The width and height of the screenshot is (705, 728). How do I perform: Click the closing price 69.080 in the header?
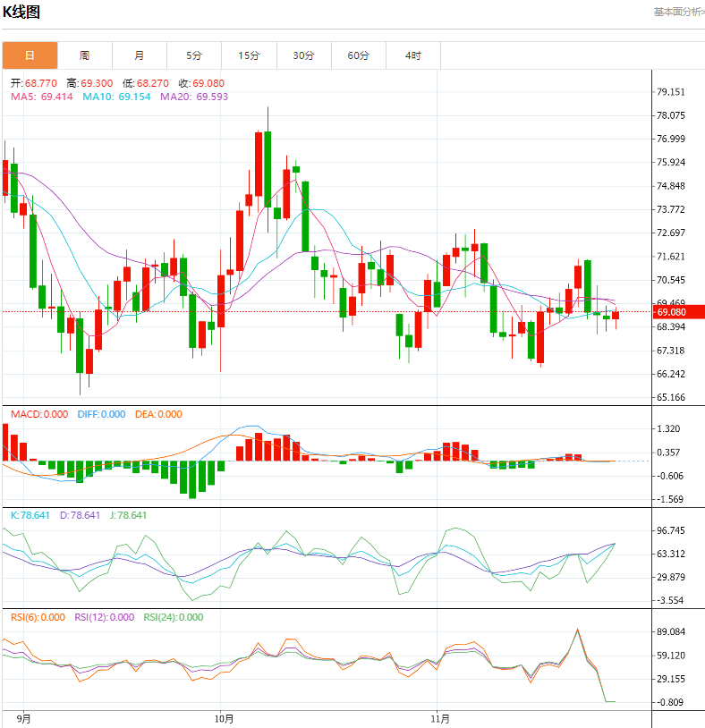pos(208,83)
